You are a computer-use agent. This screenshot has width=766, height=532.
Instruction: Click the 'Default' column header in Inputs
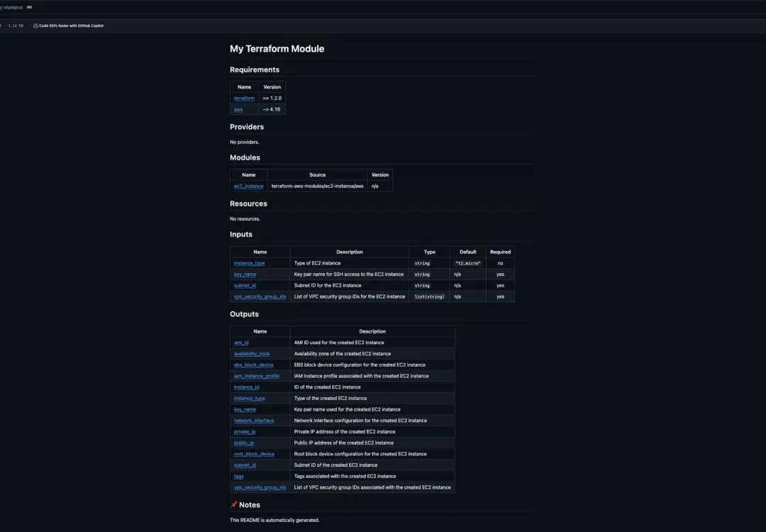coord(468,252)
